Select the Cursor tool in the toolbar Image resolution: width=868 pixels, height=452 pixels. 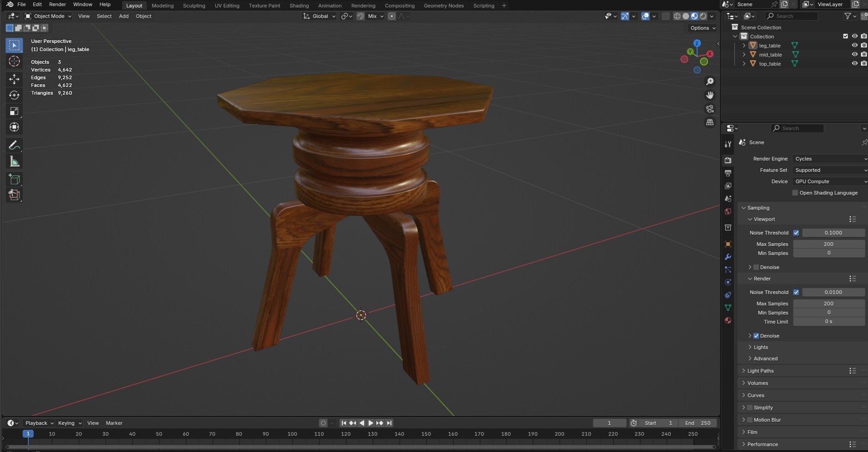pos(14,61)
